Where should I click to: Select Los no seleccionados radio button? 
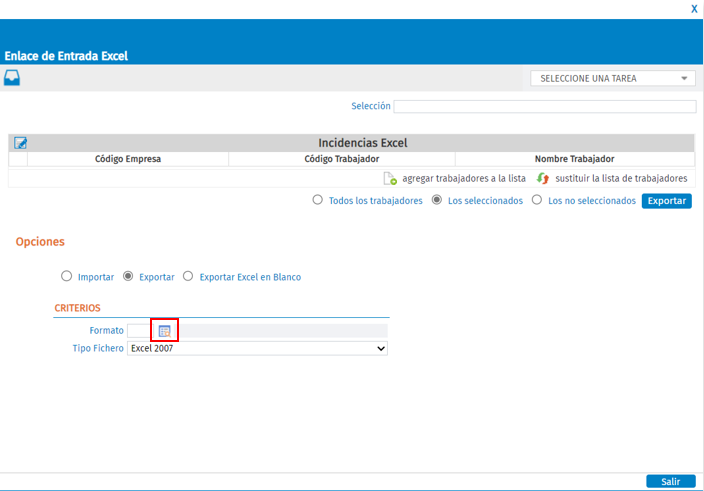(x=537, y=200)
